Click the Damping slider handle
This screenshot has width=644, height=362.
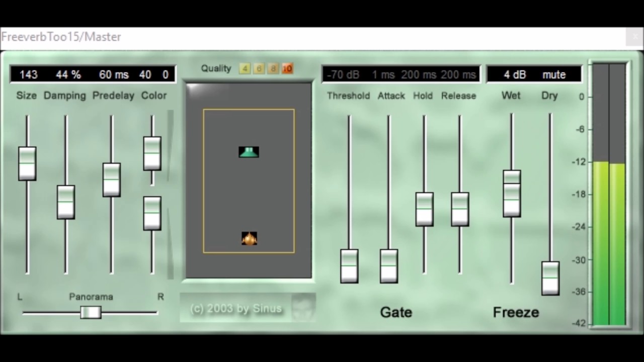click(66, 202)
